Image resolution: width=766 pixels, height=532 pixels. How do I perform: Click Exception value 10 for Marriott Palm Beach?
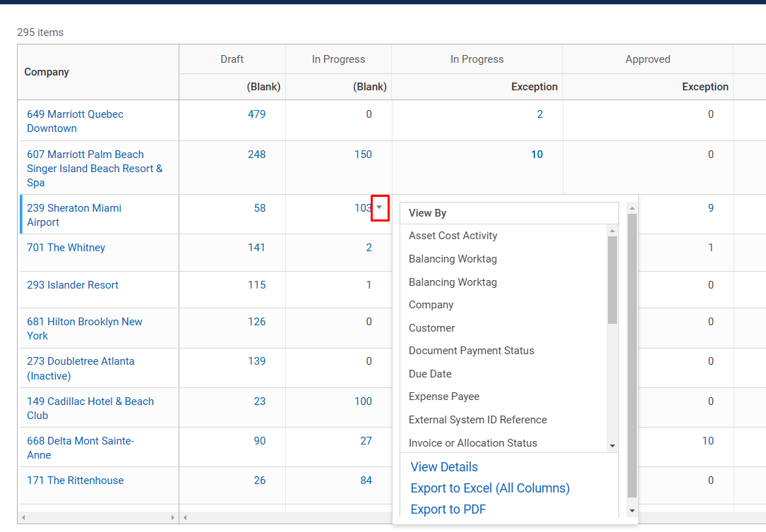(537, 155)
